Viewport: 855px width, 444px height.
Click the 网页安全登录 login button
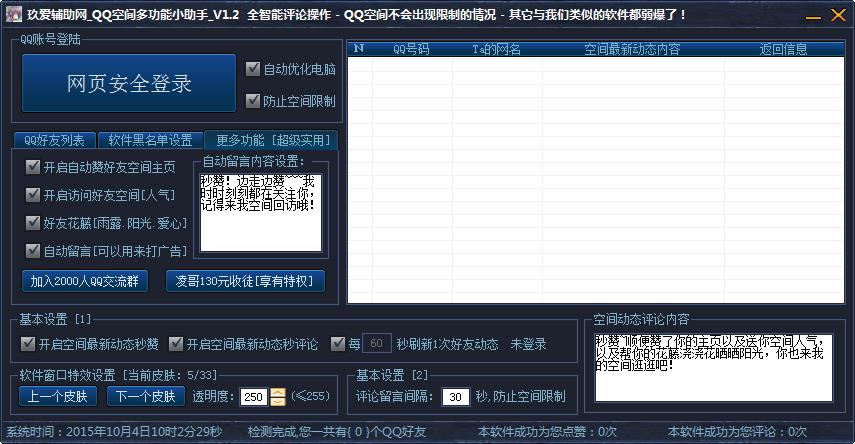[129, 84]
